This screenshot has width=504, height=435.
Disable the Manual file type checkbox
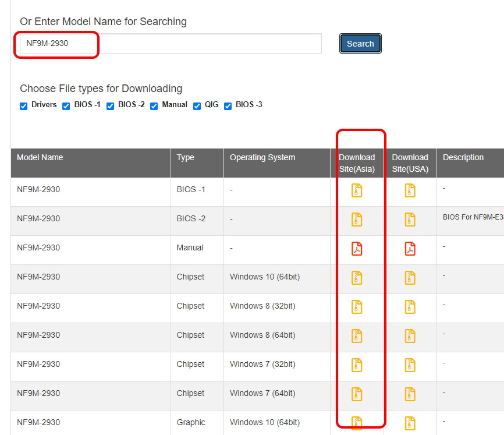coord(154,106)
